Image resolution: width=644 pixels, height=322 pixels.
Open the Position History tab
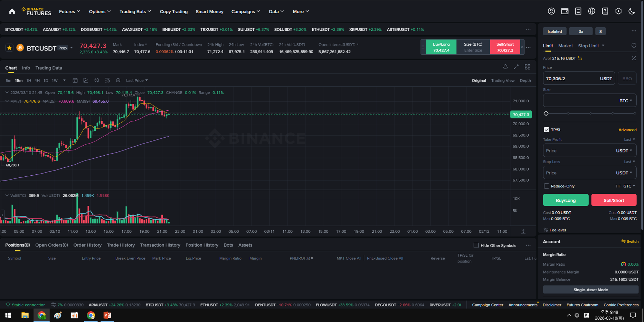[202, 245]
